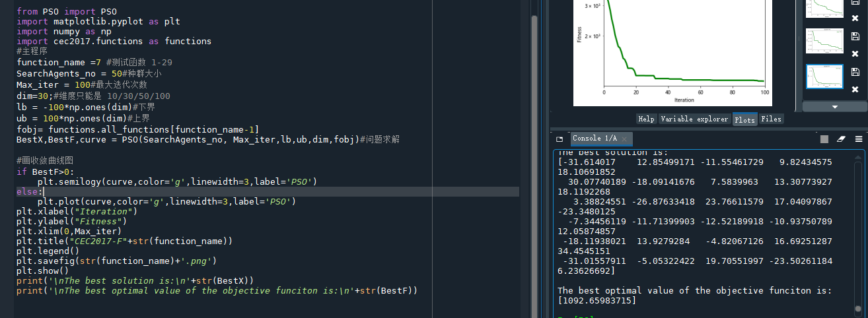
Task: Switch to the Help pane tab
Action: 646,119
